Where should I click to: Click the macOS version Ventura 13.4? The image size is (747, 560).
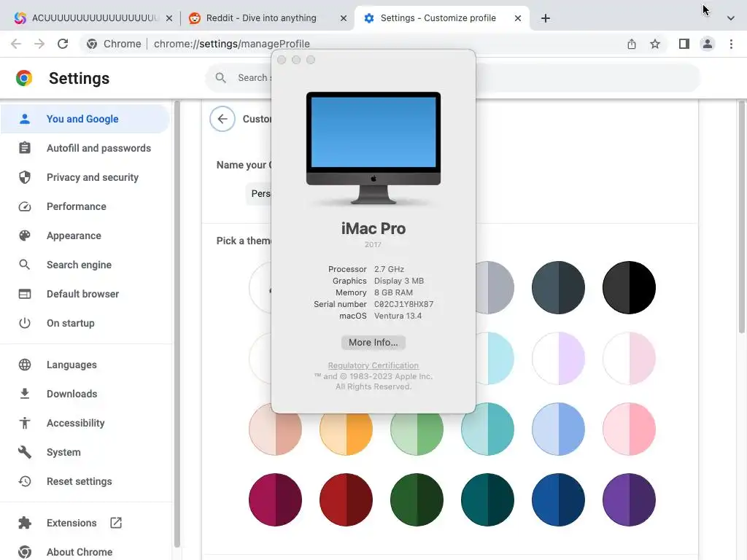pos(398,316)
